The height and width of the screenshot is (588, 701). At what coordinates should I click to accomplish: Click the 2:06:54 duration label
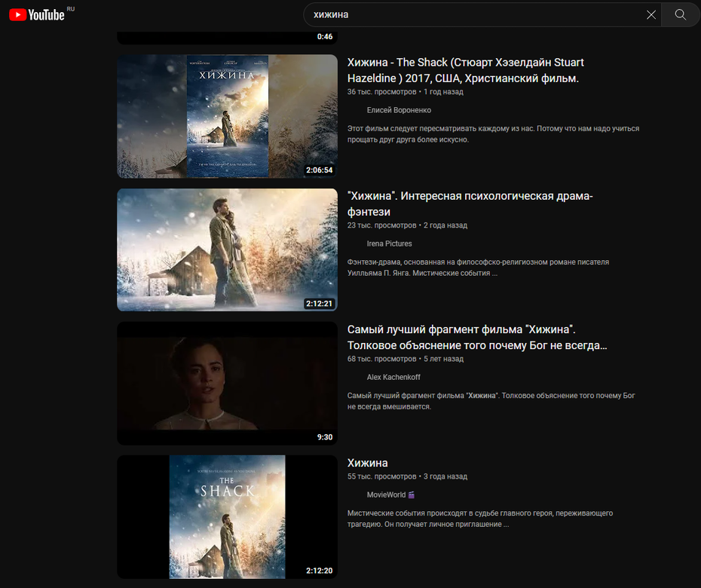pyautogui.click(x=319, y=170)
